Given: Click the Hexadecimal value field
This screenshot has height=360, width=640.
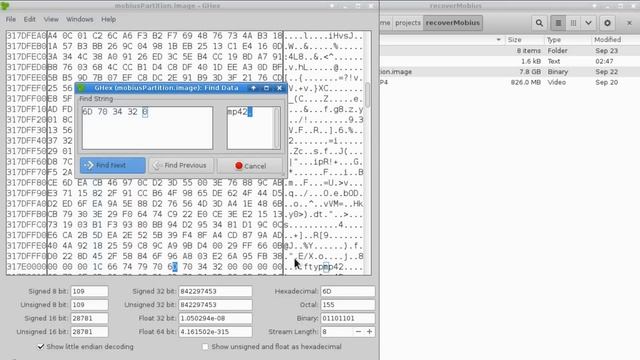Looking at the screenshot, I should (348, 291).
